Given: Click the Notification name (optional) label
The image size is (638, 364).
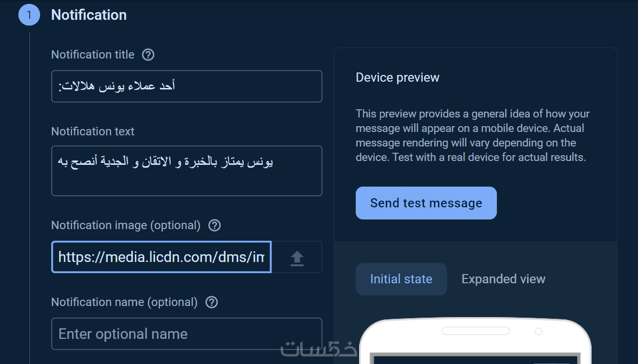Looking at the screenshot, I should (124, 302).
